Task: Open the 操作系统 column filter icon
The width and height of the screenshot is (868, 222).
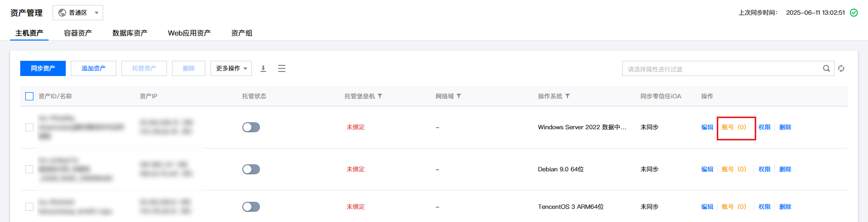Action: click(x=568, y=96)
